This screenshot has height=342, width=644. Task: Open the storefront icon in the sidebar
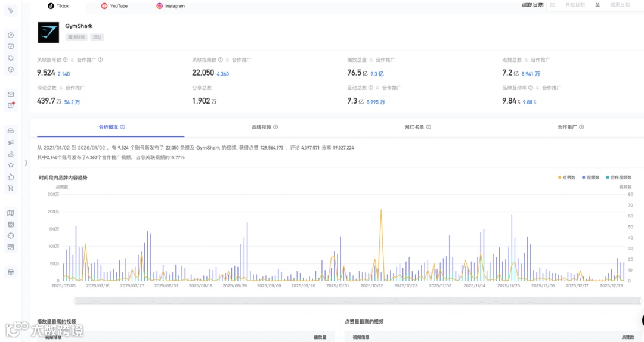11,272
